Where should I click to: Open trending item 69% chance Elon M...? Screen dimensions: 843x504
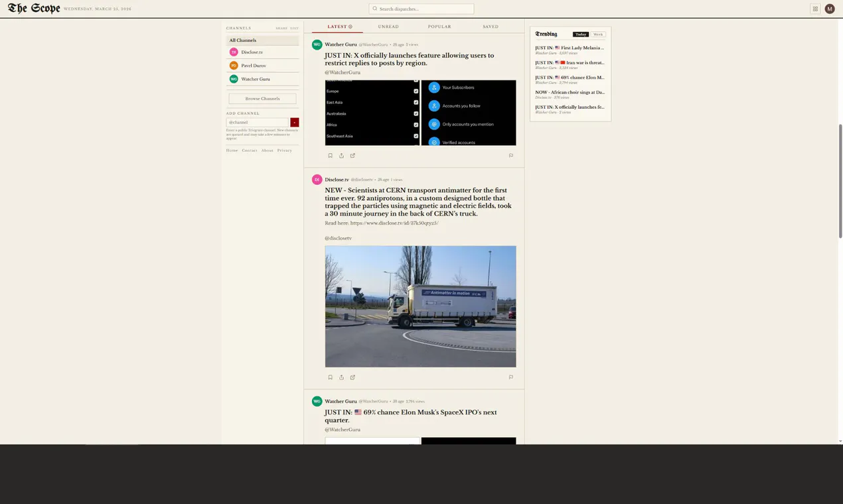(570, 80)
